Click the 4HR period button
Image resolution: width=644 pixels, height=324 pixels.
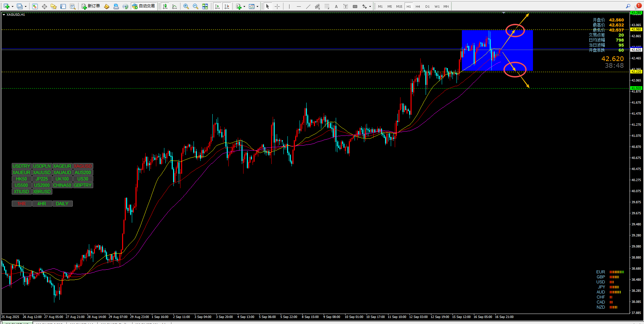click(x=42, y=204)
